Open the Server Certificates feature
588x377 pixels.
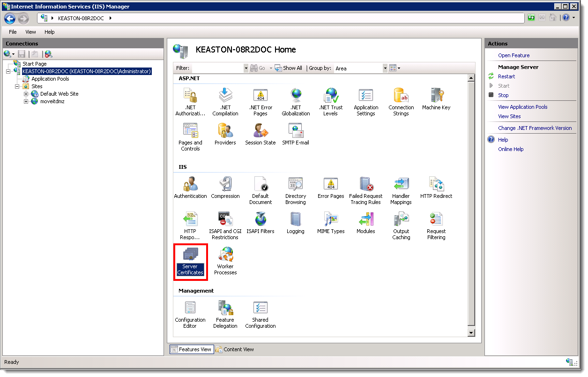[190, 261]
